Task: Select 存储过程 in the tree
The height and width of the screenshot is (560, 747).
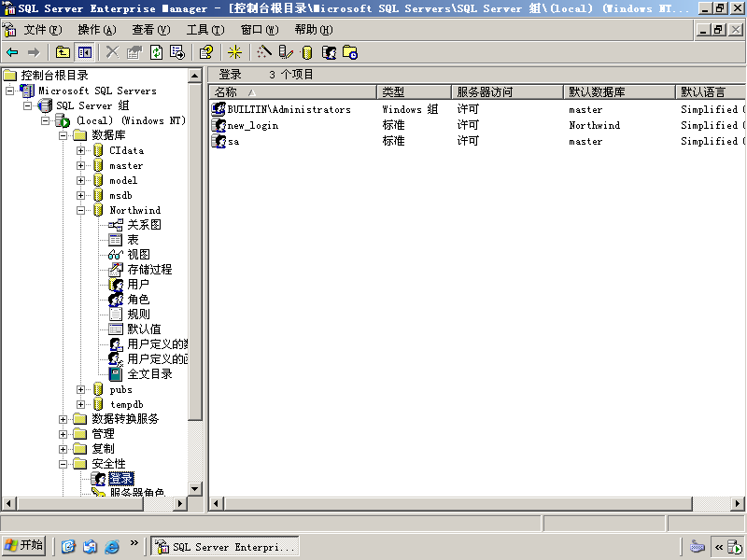Action: click(x=149, y=270)
